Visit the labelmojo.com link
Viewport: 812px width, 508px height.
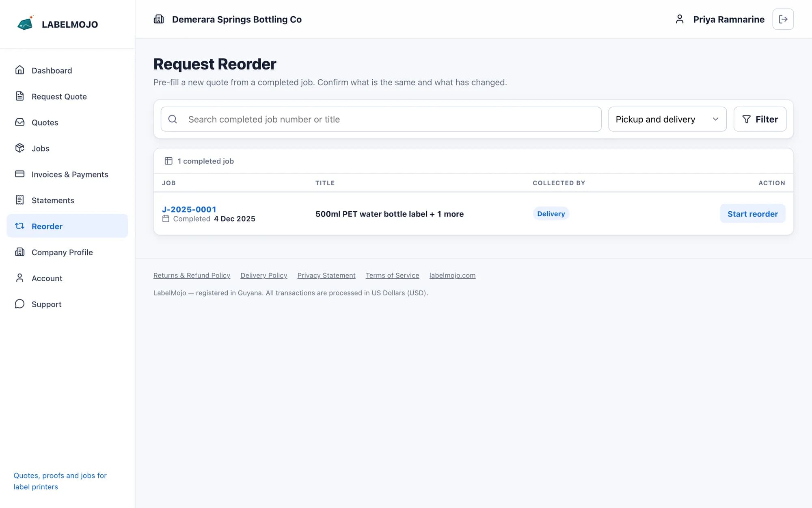click(x=452, y=275)
